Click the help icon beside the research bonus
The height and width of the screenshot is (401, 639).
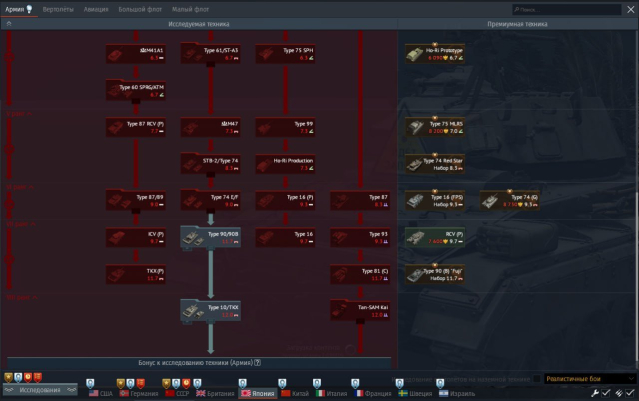pos(257,362)
